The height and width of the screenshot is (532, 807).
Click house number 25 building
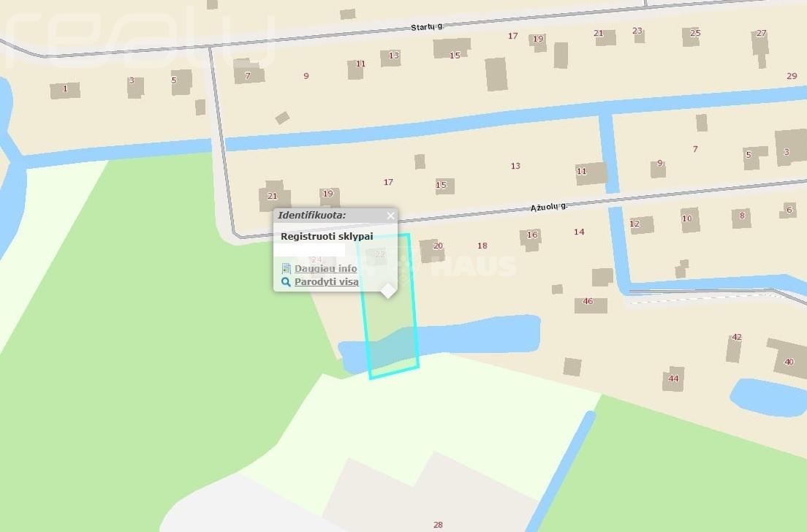pos(692,37)
